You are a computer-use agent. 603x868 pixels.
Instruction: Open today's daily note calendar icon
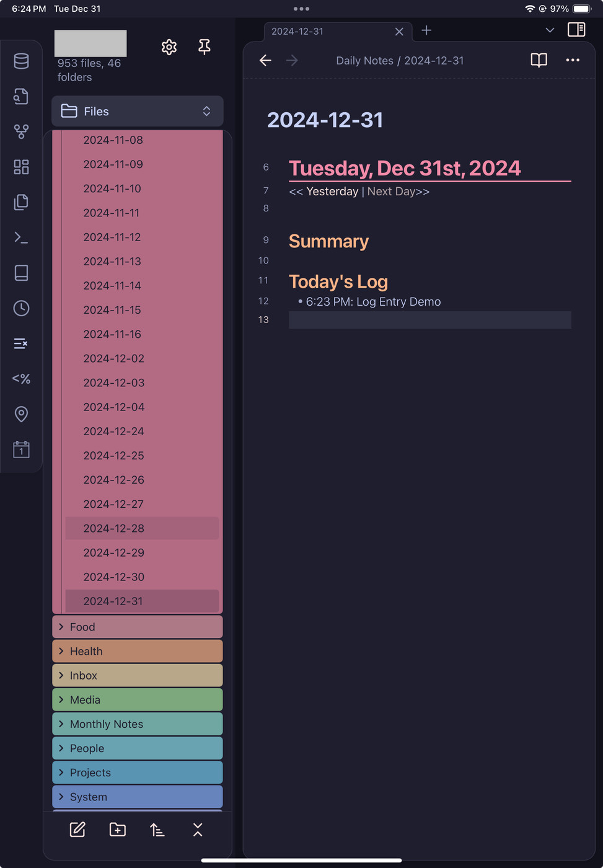pos(21,449)
